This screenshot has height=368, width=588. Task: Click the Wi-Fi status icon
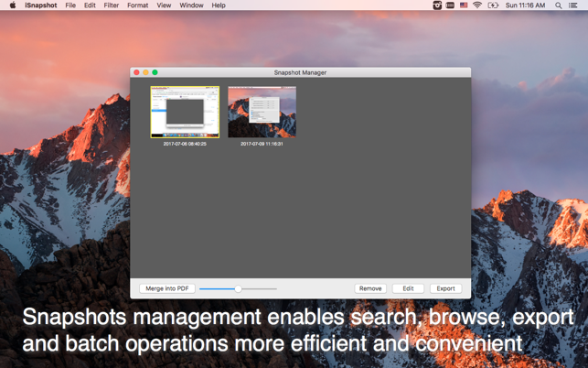click(x=477, y=5)
